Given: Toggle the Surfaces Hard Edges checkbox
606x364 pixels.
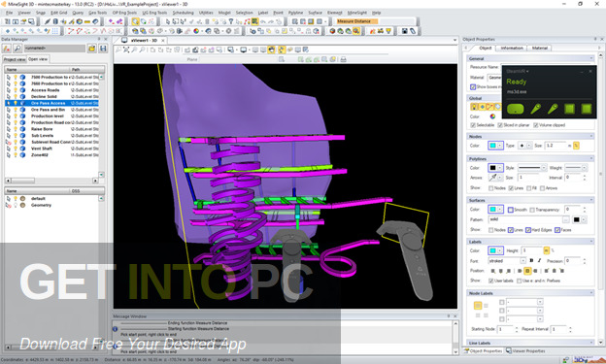Looking at the screenshot, I should coord(528,230).
